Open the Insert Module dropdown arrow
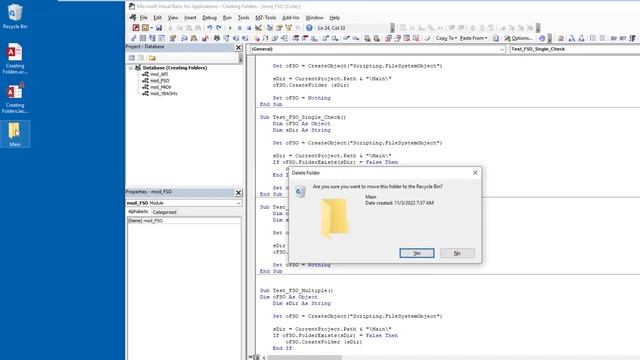The width and height of the screenshot is (640, 360). [151, 28]
